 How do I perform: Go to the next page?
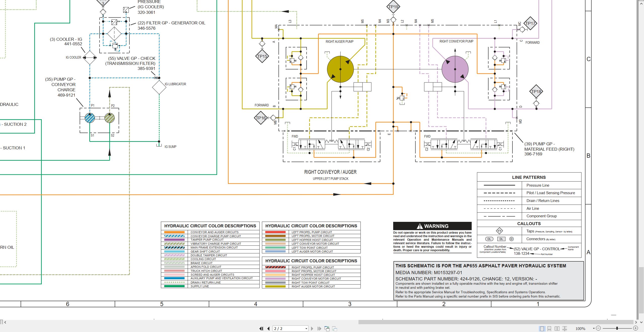(x=312, y=328)
